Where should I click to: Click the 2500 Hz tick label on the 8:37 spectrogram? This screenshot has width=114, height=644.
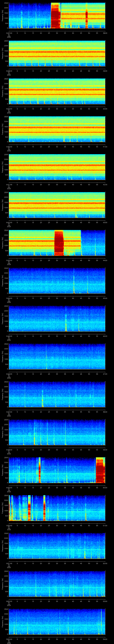point(6,3)
